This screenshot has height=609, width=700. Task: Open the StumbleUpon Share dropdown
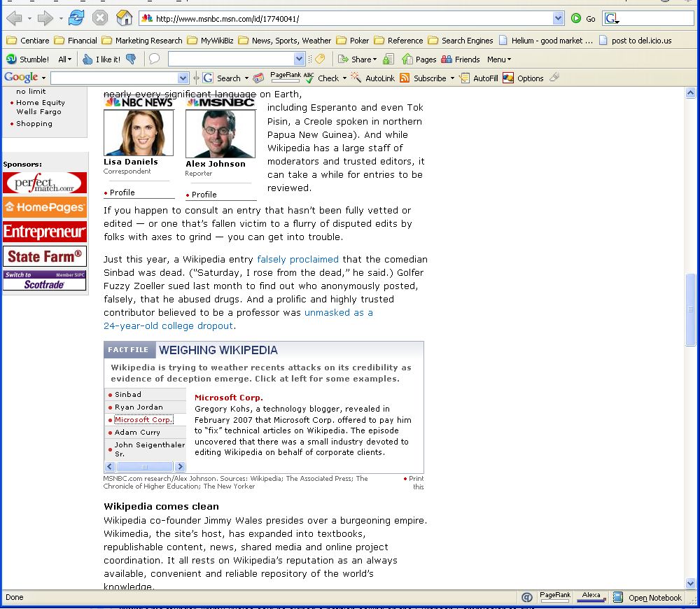[x=357, y=59]
